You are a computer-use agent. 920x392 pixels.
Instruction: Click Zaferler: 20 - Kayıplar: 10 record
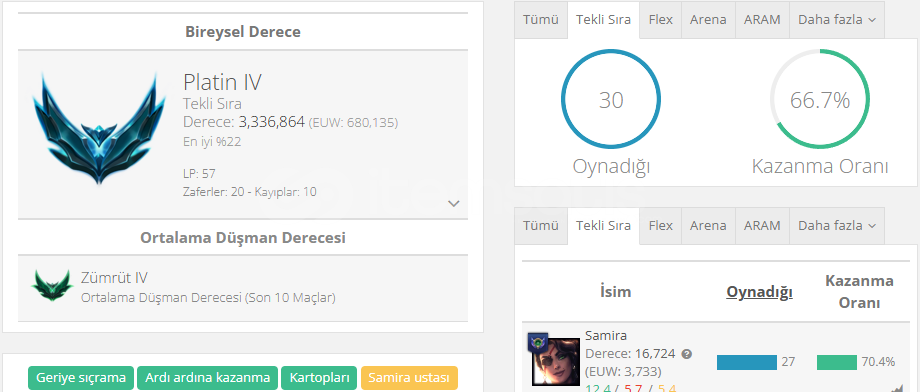[x=249, y=191]
